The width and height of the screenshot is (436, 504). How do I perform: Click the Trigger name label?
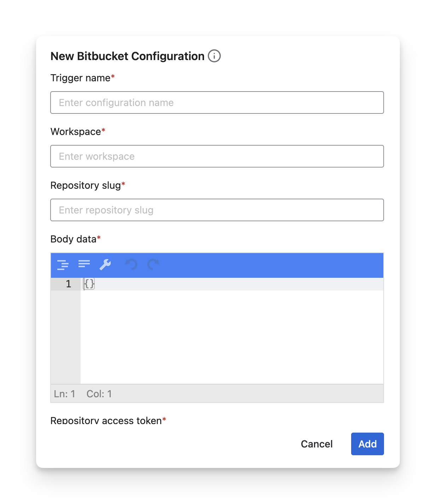pyautogui.click(x=80, y=78)
